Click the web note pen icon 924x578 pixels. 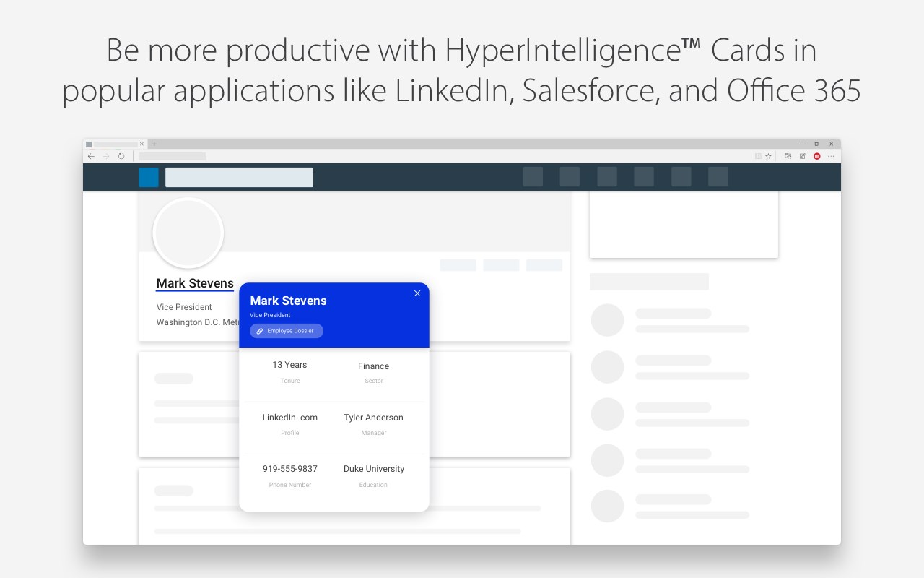click(802, 156)
